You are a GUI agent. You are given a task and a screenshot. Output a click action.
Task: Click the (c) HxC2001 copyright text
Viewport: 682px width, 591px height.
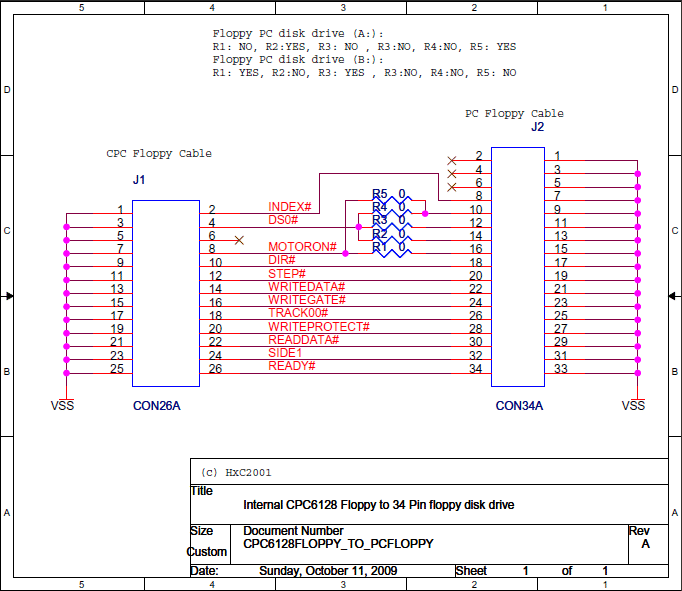[236, 472]
